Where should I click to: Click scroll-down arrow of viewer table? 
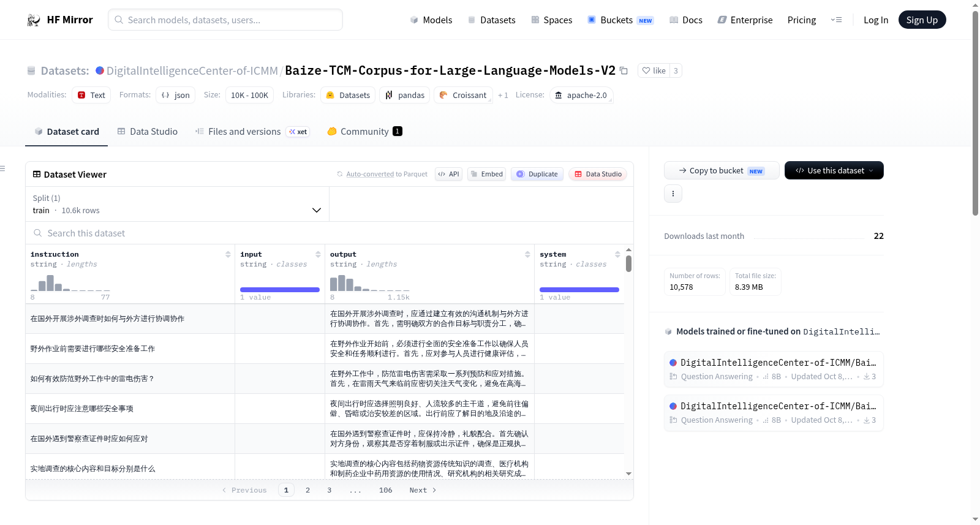(628, 474)
